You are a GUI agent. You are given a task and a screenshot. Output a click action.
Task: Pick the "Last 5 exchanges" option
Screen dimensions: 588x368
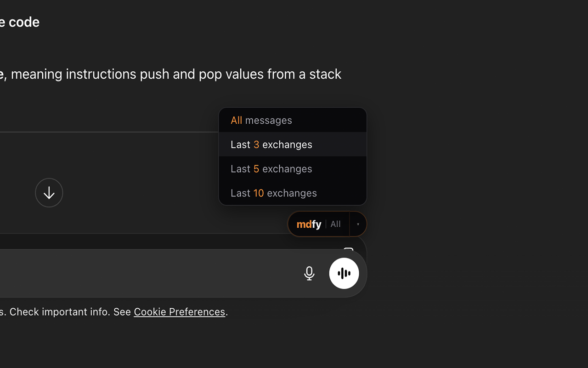point(293,169)
